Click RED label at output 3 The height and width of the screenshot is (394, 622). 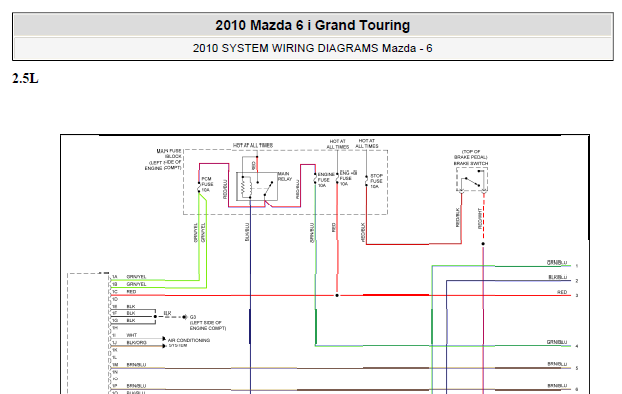tap(562, 292)
